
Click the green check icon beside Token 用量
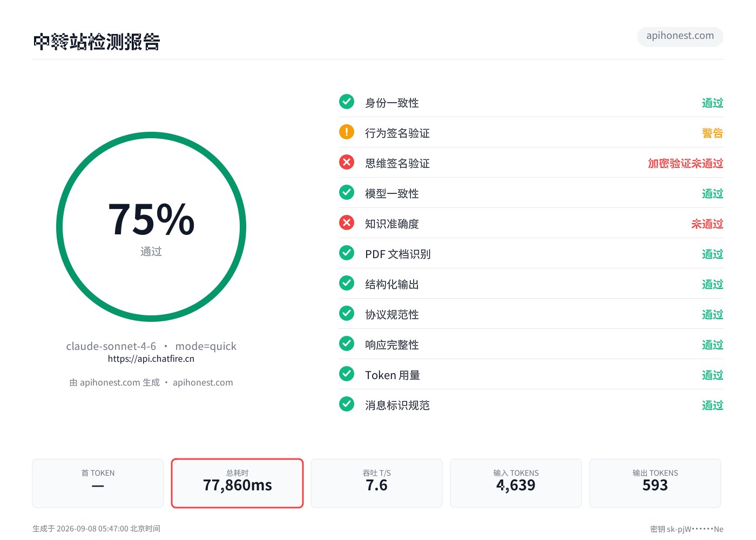point(347,374)
